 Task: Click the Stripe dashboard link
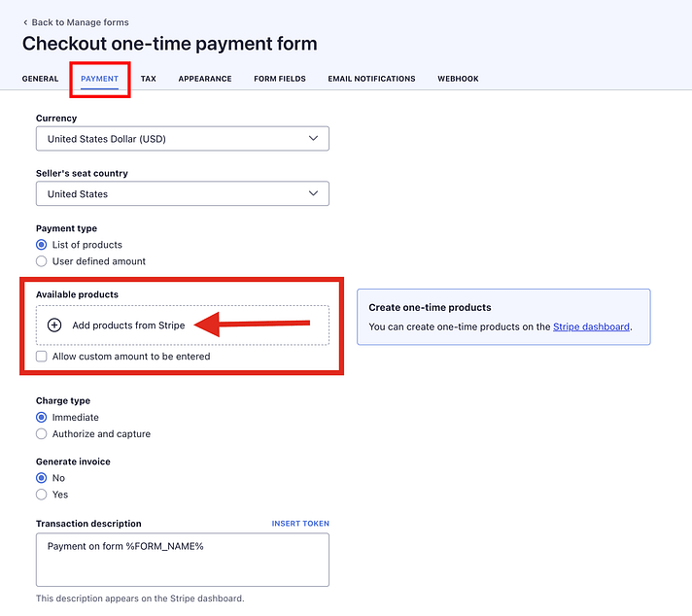click(591, 327)
